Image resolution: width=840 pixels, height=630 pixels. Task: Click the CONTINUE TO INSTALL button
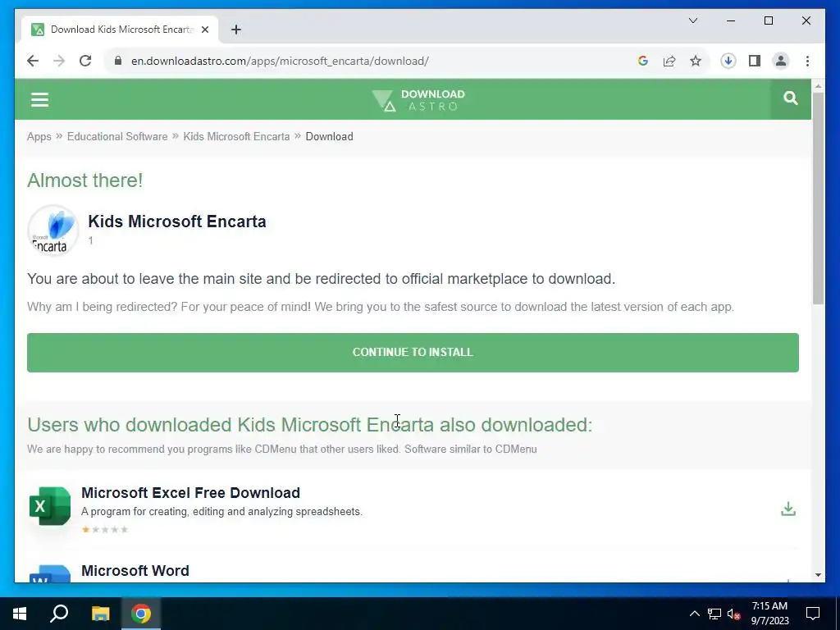tap(413, 353)
